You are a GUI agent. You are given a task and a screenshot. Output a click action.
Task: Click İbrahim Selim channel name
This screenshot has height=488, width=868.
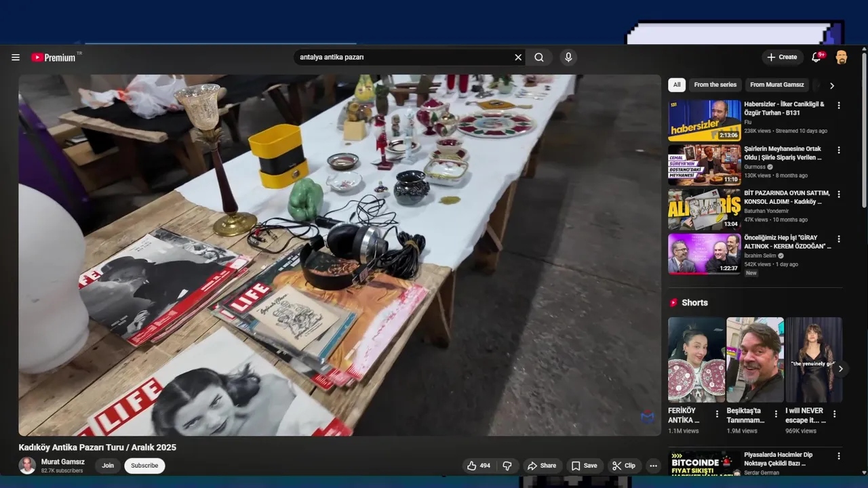point(761,256)
